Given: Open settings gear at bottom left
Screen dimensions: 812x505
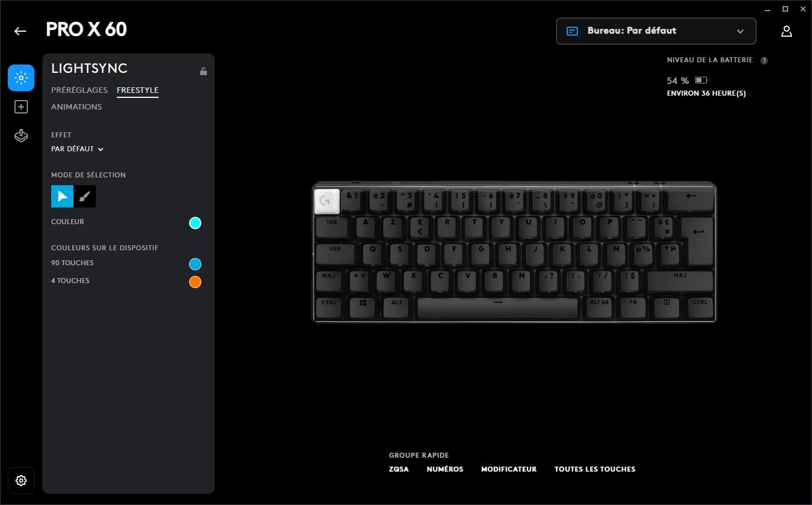Looking at the screenshot, I should (21, 481).
